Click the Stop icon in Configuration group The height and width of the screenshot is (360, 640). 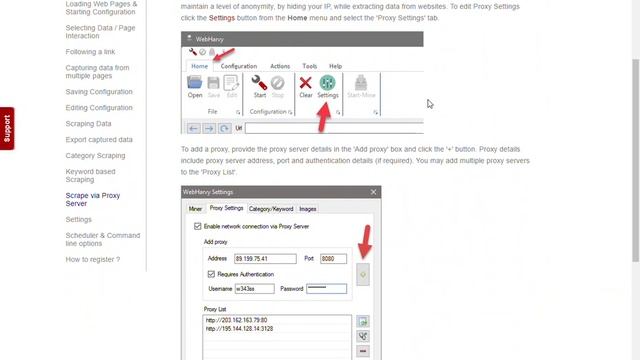(x=278, y=83)
